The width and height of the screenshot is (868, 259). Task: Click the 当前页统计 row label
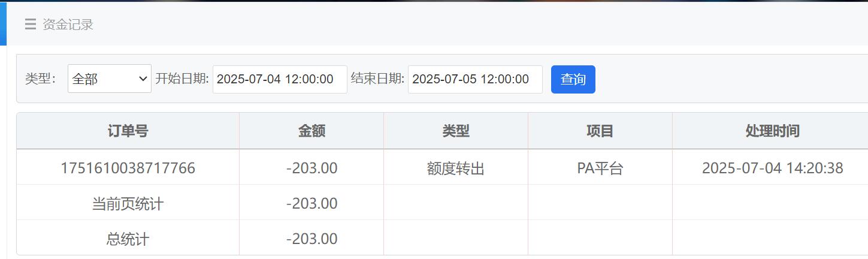pyautogui.click(x=128, y=204)
